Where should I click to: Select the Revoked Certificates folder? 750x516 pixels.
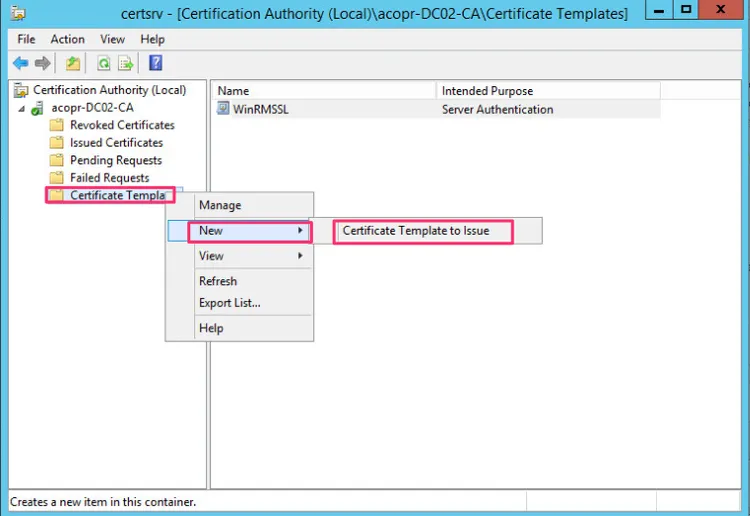[121, 125]
